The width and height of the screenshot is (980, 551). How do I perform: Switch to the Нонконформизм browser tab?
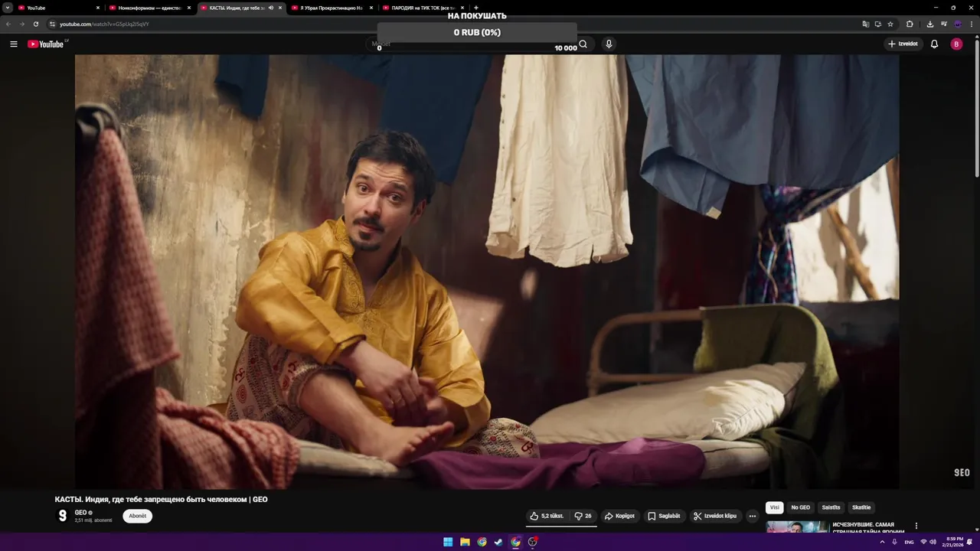[149, 8]
